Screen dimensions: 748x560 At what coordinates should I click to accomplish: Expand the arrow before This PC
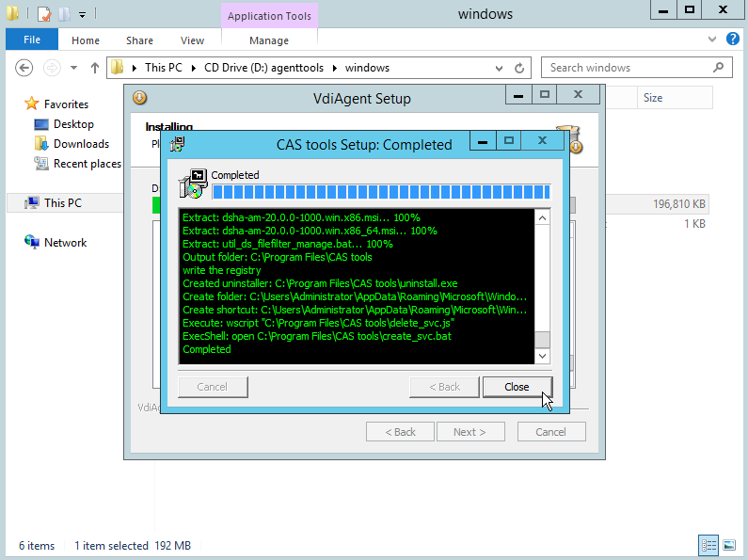click(135, 68)
